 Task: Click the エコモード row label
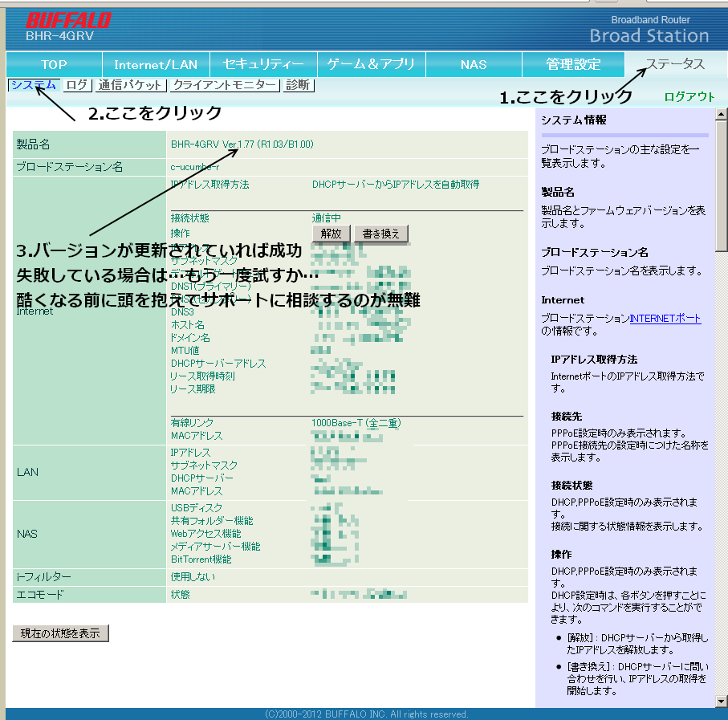coord(40,595)
